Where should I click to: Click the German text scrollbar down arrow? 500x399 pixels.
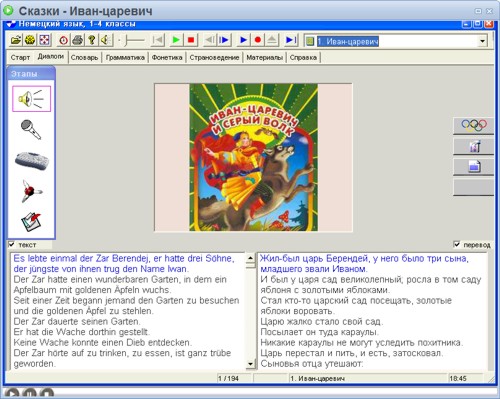250,364
